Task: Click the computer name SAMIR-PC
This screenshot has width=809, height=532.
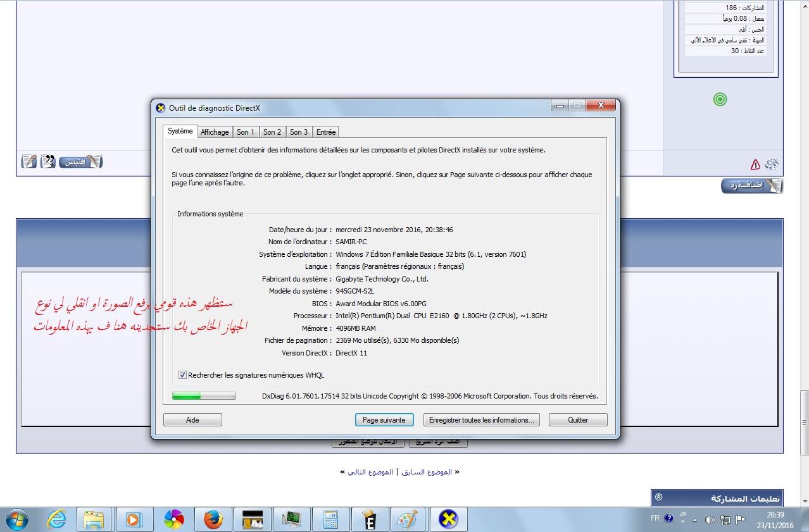Action: [x=351, y=242]
